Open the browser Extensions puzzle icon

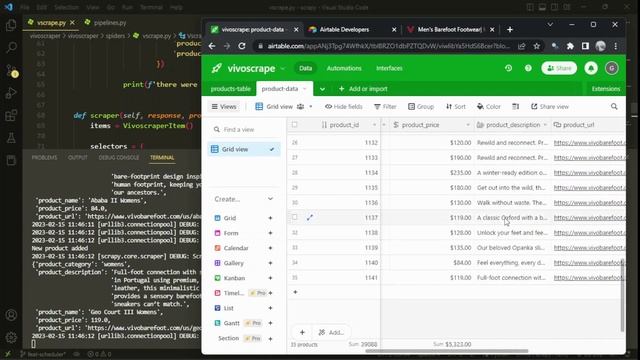pos(570,46)
